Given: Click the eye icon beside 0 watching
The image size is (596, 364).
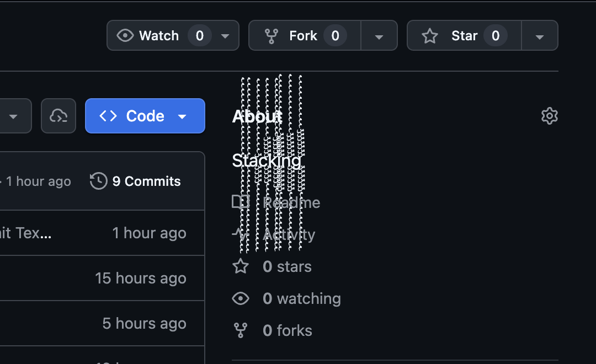Looking at the screenshot, I should 241,299.
